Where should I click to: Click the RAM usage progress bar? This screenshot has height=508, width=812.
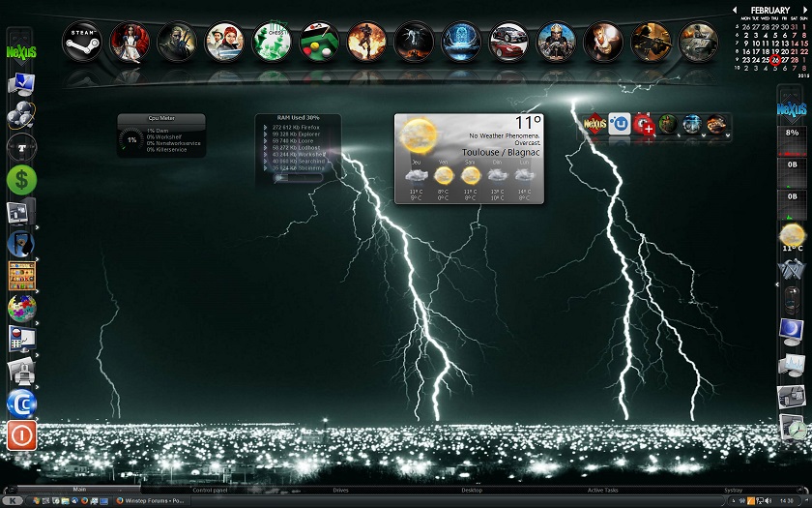pos(296,177)
